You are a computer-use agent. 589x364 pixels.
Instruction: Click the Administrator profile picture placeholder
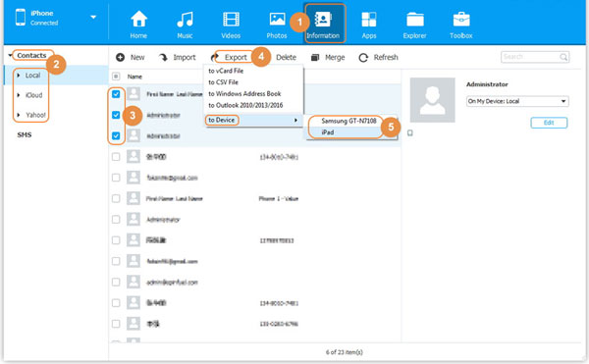tap(432, 100)
